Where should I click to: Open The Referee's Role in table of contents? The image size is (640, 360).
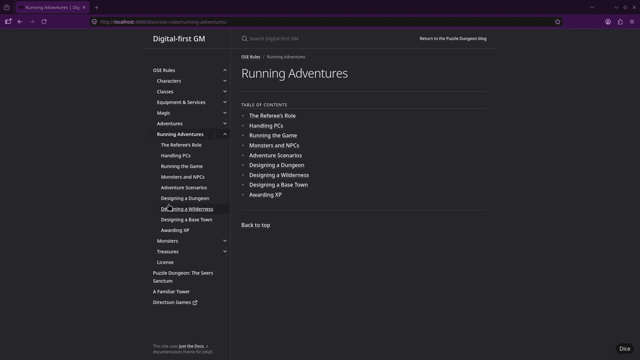pyautogui.click(x=272, y=116)
